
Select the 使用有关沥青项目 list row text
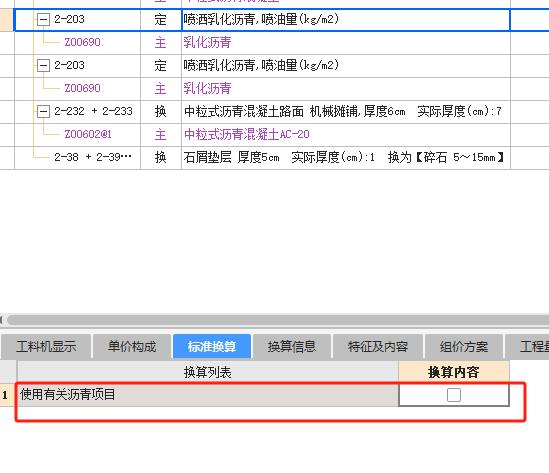(x=68, y=395)
